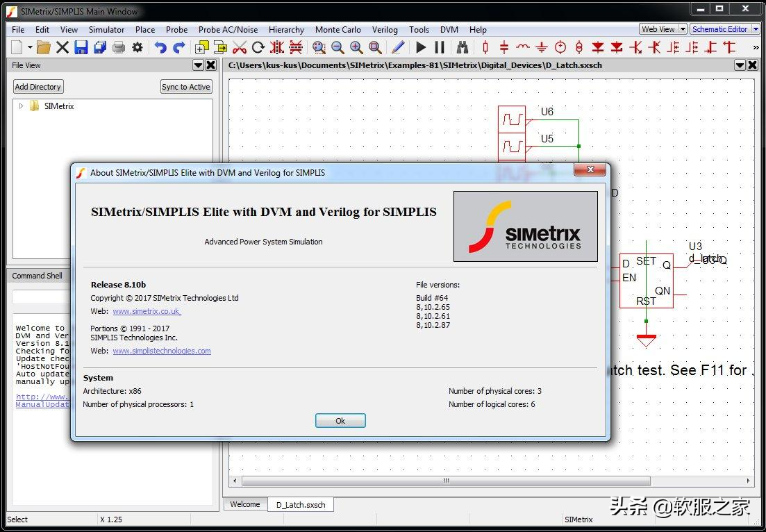Open the Hierarchy menu
The height and width of the screenshot is (532, 766).
tap(286, 30)
